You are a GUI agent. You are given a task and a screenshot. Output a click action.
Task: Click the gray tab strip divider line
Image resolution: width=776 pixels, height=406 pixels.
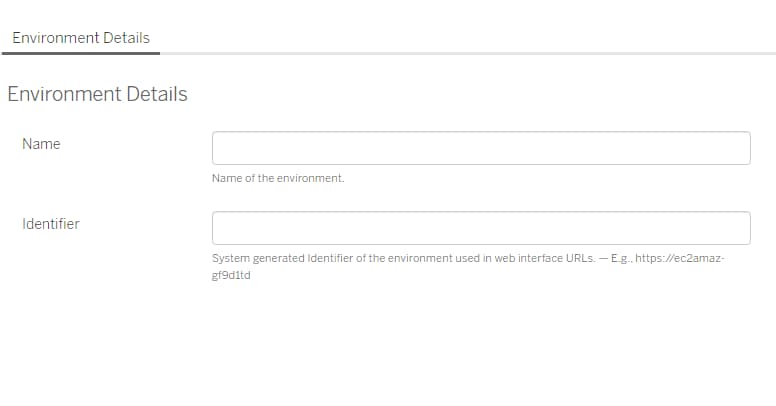468,53
